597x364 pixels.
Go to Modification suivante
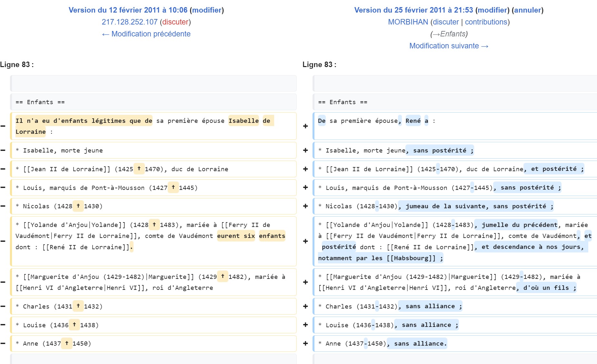click(x=449, y=46)
